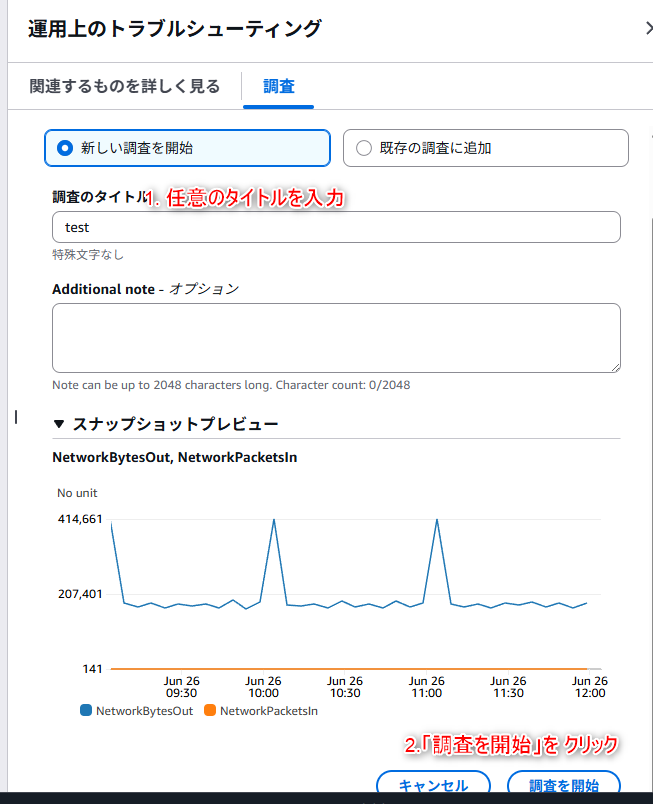653x804 pixels.
Task: Click the character count note text
Action: (231, 385)
